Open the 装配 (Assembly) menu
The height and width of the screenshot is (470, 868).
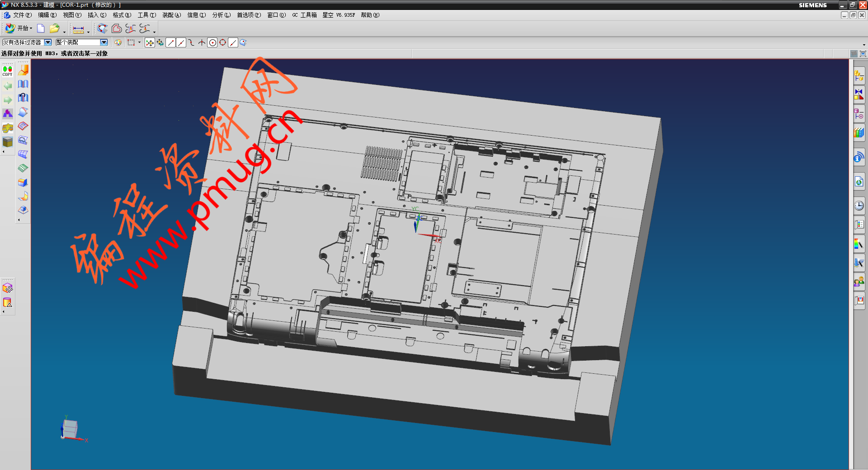click(x=171, y=15)
